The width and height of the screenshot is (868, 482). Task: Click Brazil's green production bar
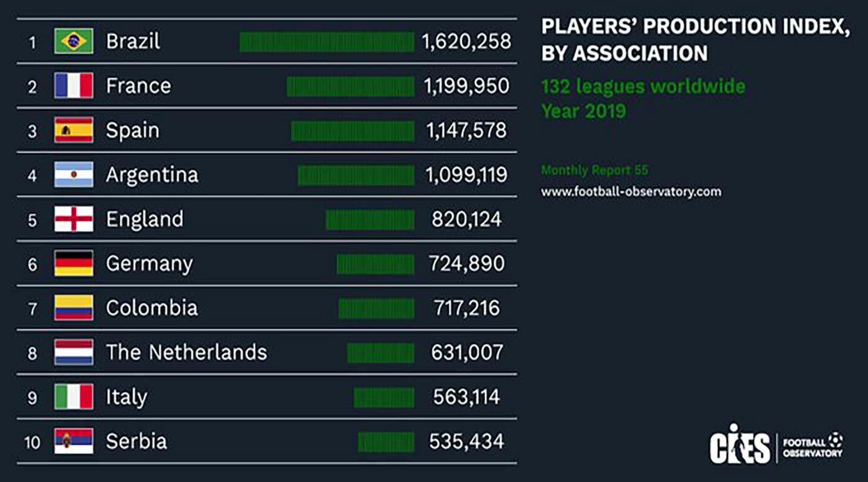[327, 42]
